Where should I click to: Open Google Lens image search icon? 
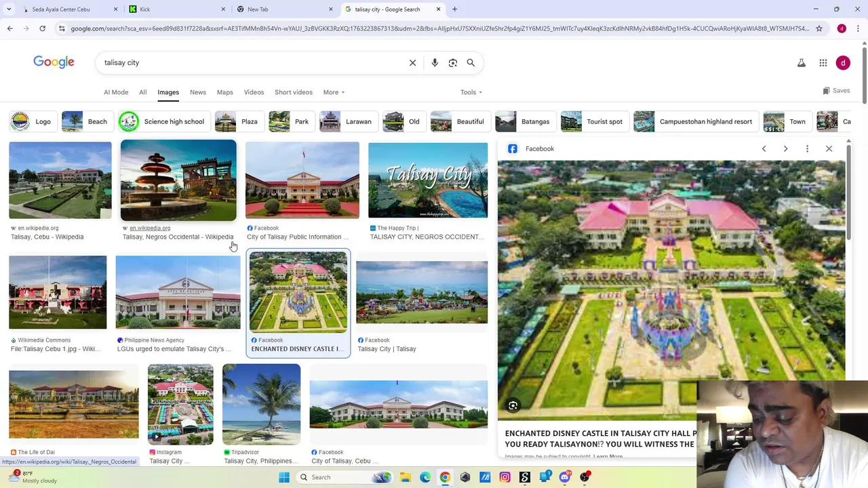pos(453,62)
